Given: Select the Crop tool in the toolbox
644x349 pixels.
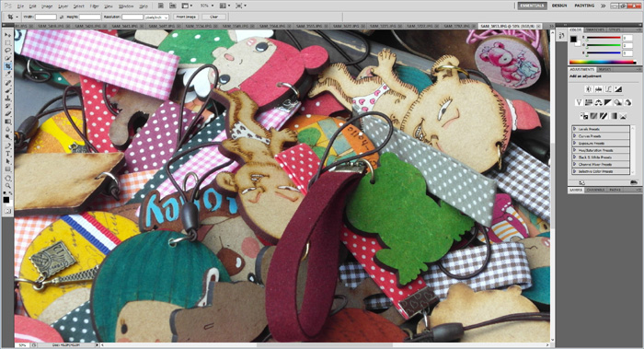Looking at the screenshot, I should pyautogui.click(x=7, y=66).
